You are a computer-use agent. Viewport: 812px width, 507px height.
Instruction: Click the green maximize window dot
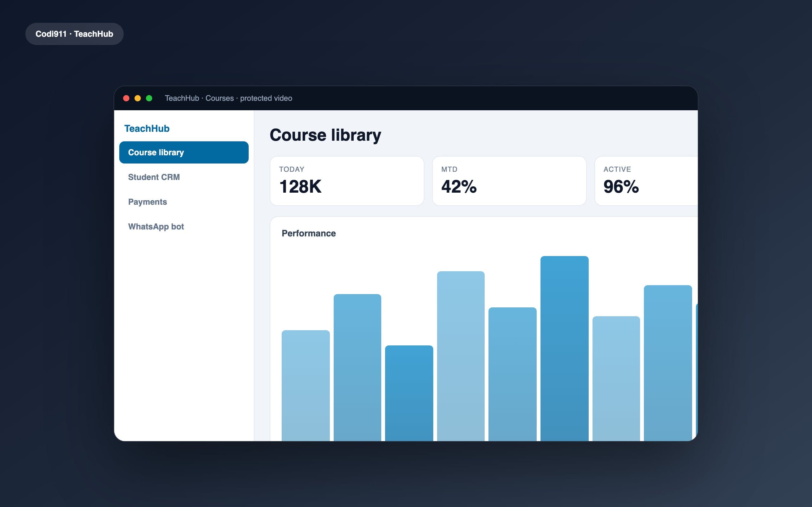point(149,98)
